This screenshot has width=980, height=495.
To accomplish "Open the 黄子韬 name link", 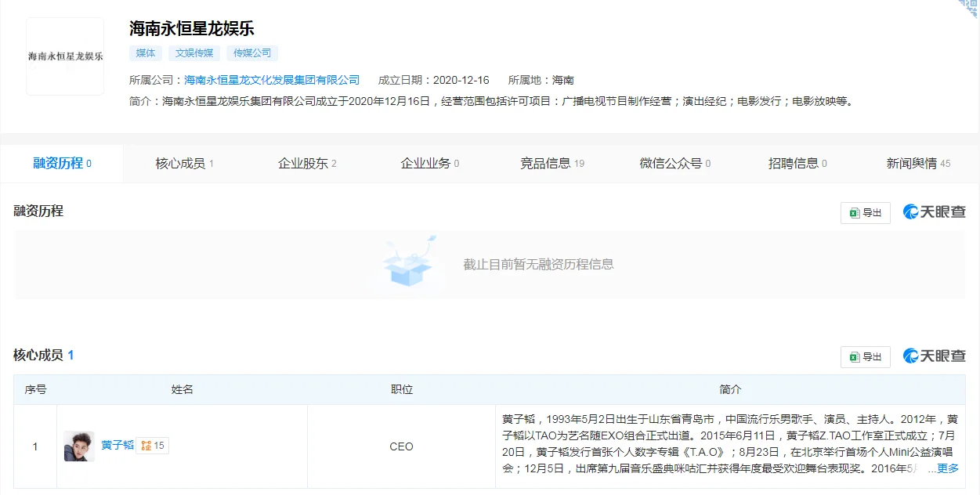I will point(118,446).
